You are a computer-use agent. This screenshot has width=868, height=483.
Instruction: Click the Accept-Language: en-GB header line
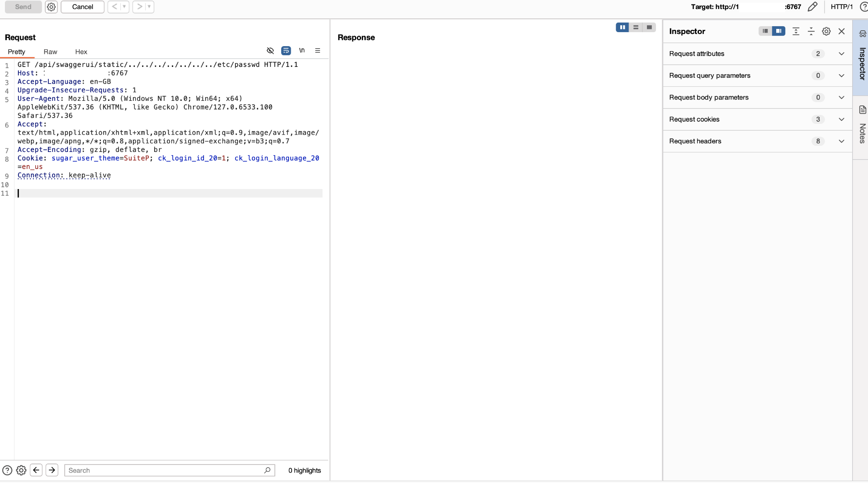point(64,82)
